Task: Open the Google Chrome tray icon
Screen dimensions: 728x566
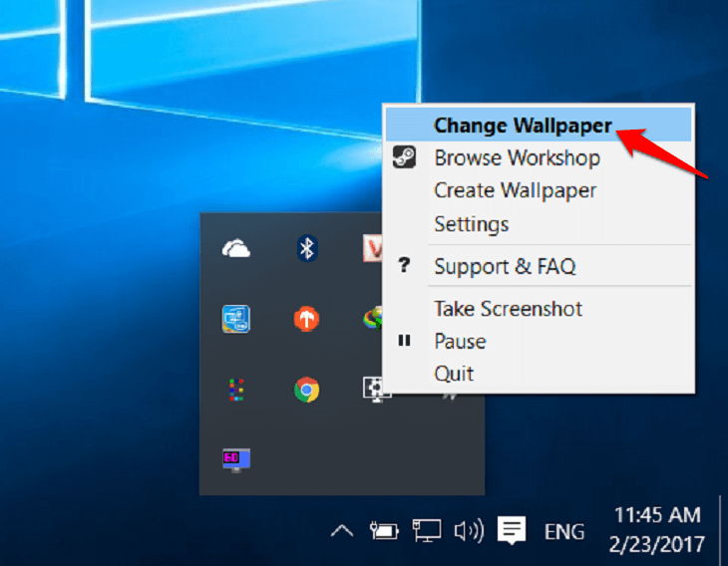Action: click(x=306, y=390)
